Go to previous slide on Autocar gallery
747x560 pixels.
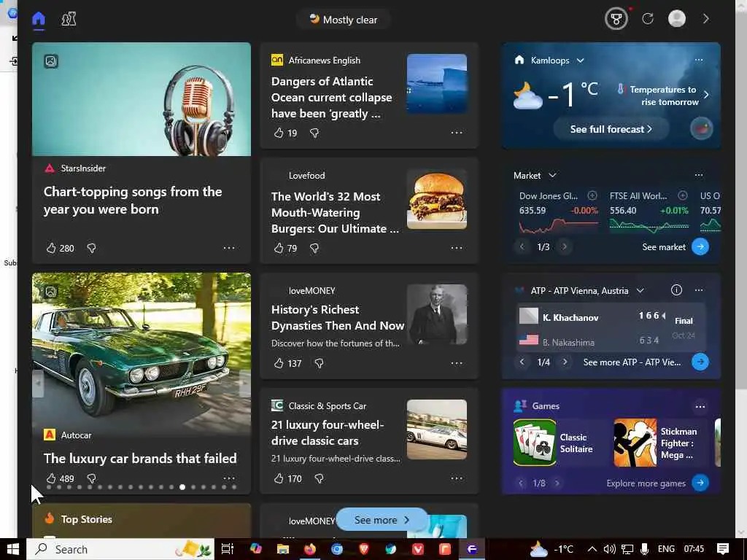pyautogui.click(x=38, y=382)
